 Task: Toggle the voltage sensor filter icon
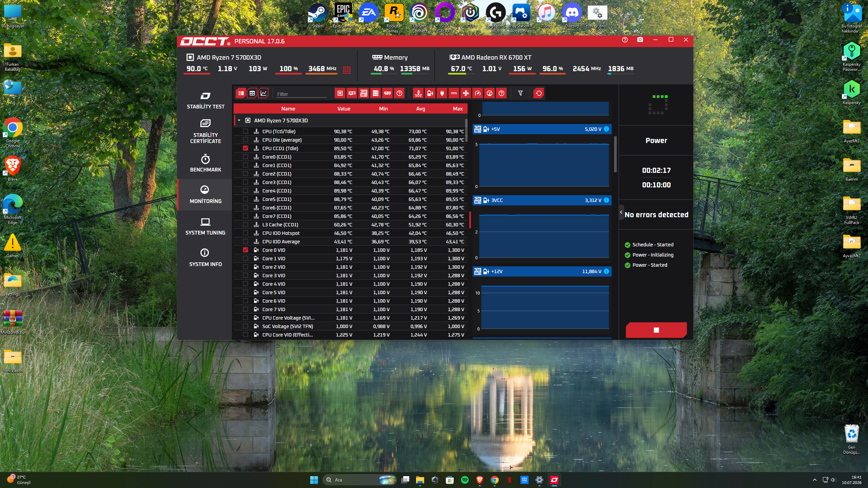[x=430, y=93]
